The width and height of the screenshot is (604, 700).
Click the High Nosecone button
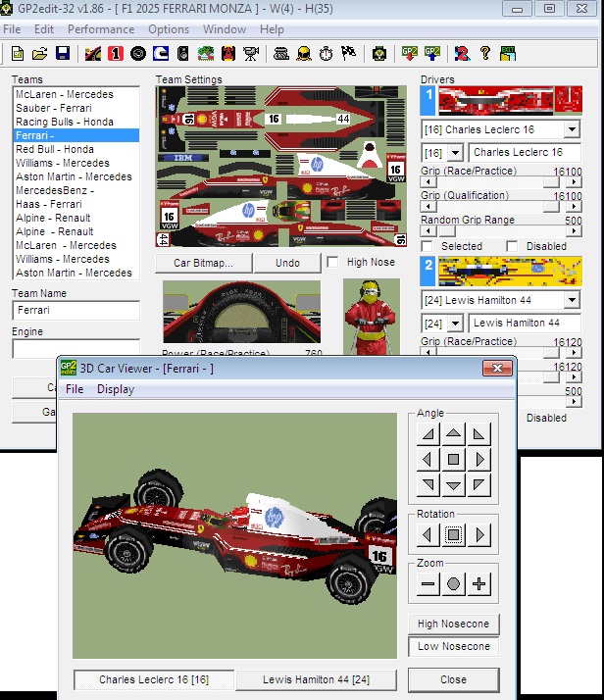tap(454, 624)
